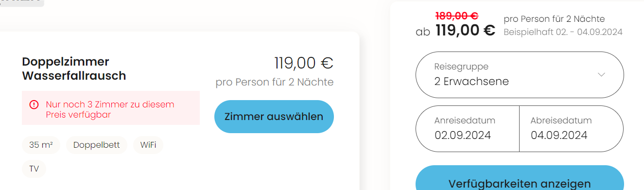The height and width of the screenshot is (190, 644).
Task: Click the 04.09.2024 departure date value
Action: coord(559,135)
